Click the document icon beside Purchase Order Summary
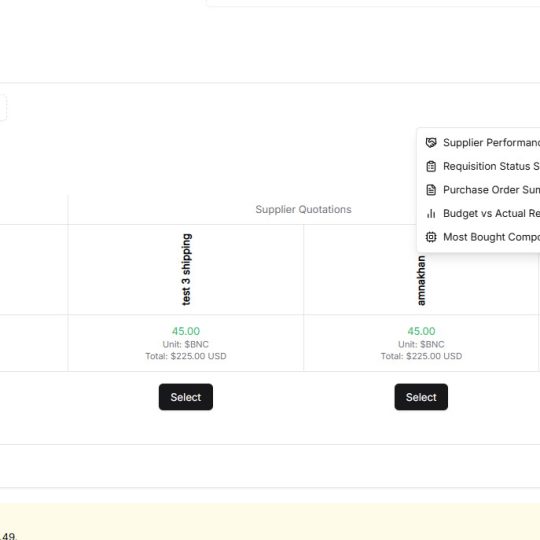Viewport: 540px width, 540px height. [431, 190]
